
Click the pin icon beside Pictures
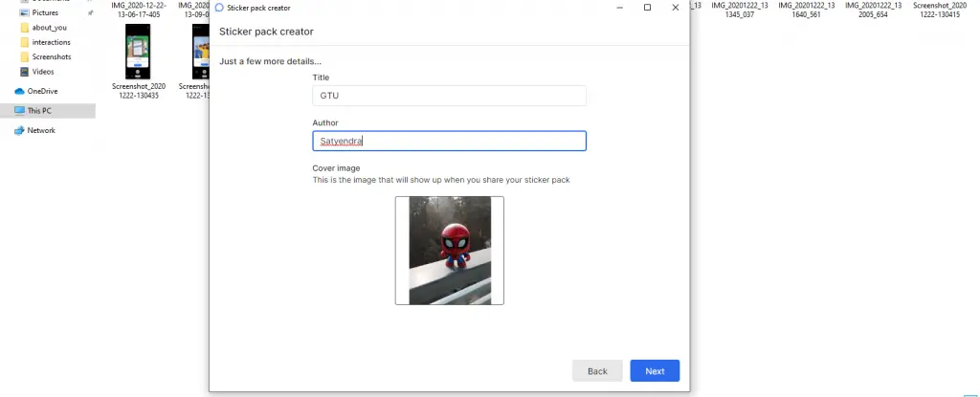[x=91, y=12]
